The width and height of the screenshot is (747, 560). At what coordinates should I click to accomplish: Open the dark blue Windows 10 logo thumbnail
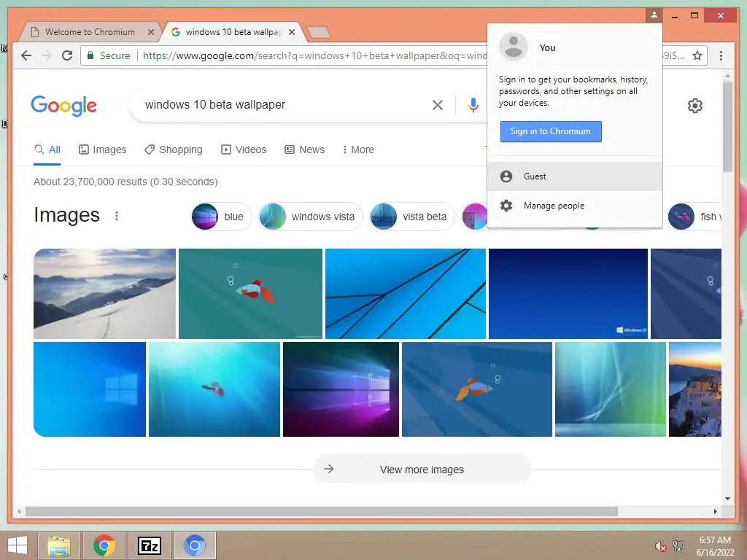pos(568,294)
